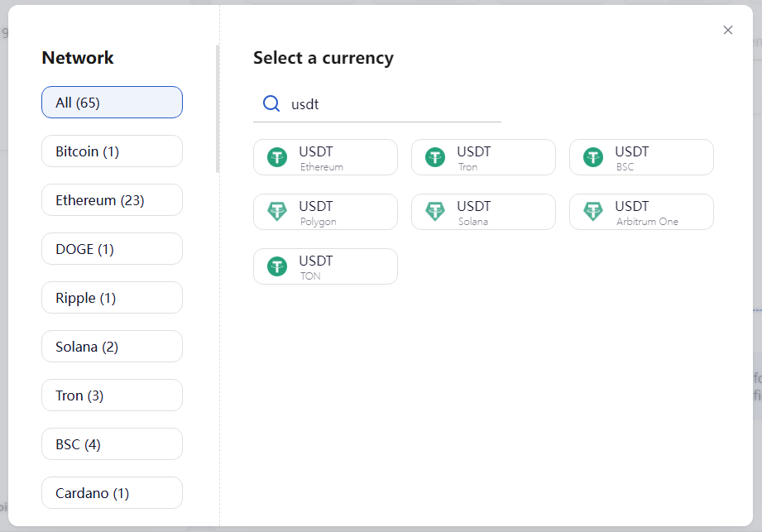Click the search magnifier icon
Viewport: 762px width, 532px height.
(271, 103)
